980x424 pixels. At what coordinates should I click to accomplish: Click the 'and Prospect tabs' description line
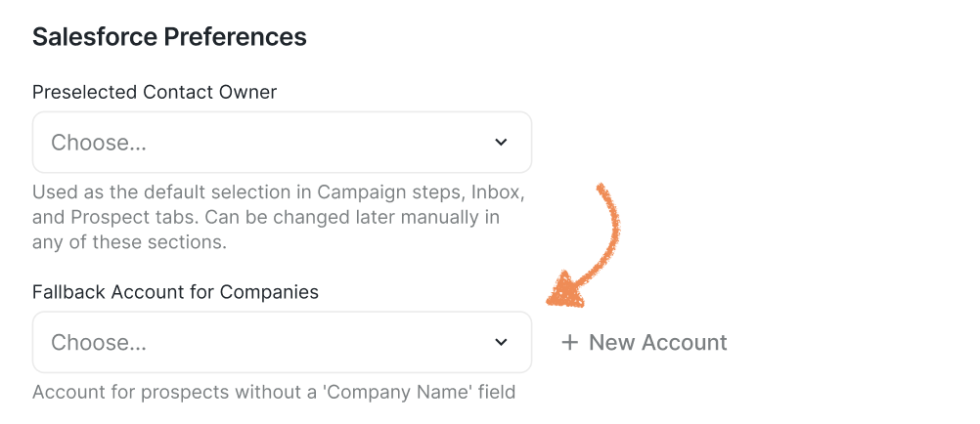tap(266, 217)
